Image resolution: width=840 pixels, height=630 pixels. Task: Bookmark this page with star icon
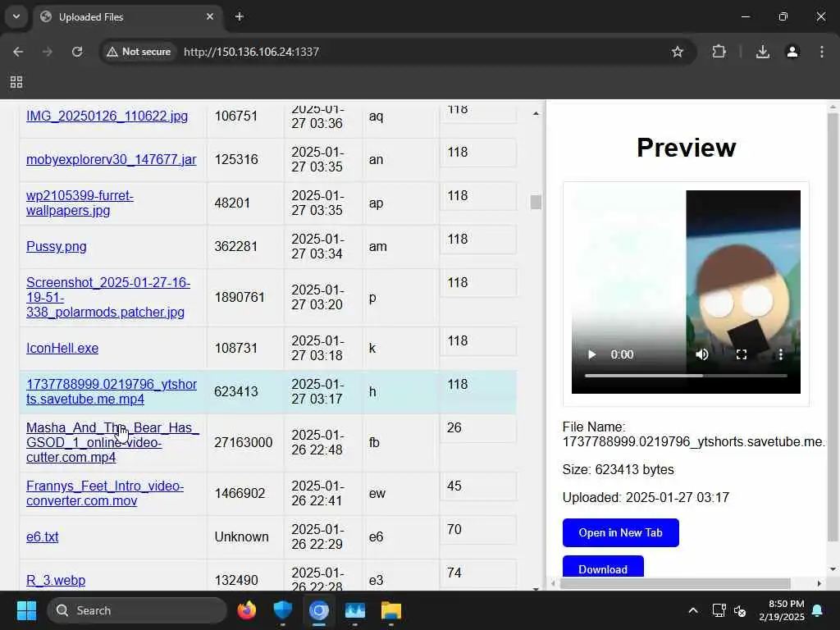pyautogui.click(x=677, y=52)
